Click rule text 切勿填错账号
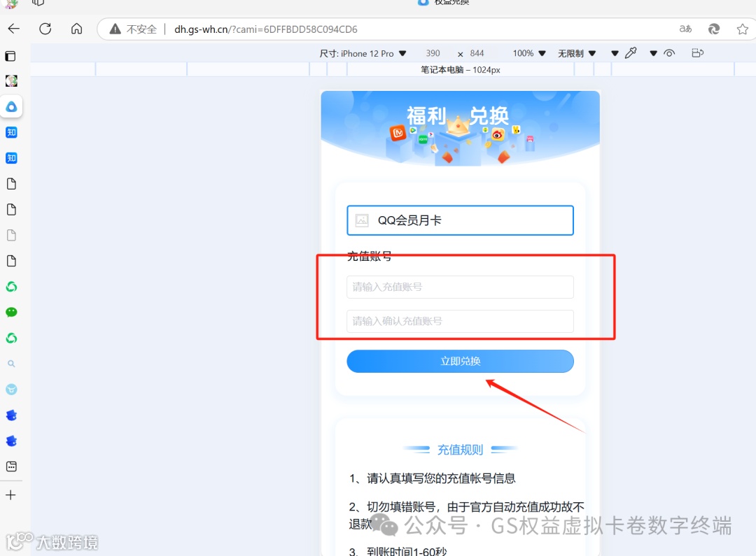Viewport: 756px width, 556px height. [401, 507]
